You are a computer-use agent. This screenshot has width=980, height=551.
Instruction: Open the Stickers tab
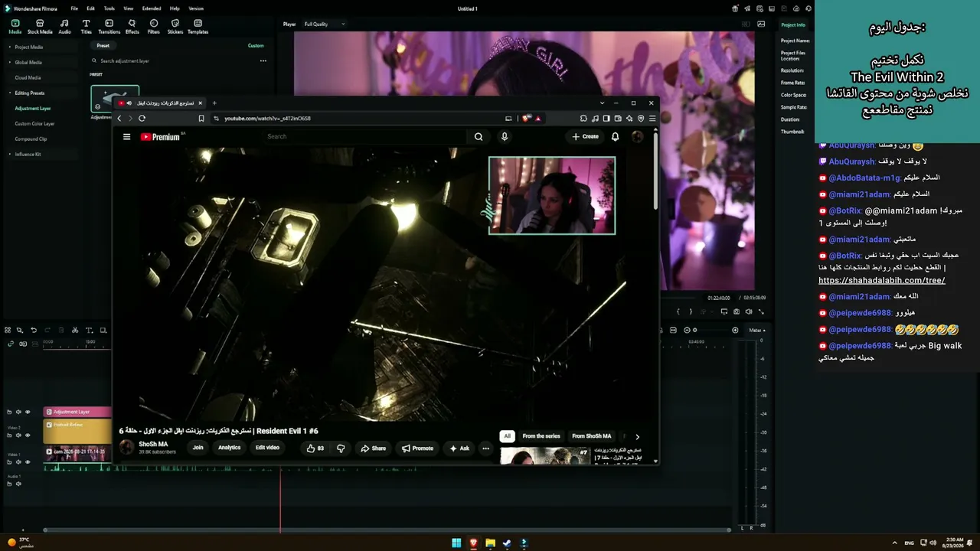coord(175,27)
